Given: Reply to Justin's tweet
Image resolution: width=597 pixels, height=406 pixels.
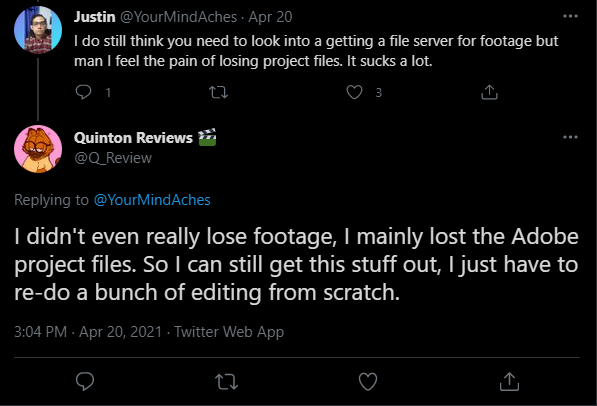Looking at the screenshot, I should [83, 92].
